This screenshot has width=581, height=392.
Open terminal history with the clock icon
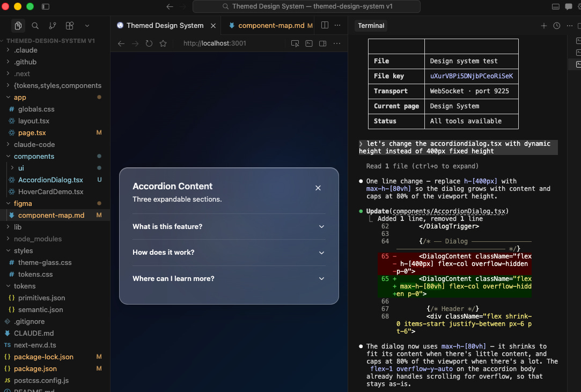[556, 26]
